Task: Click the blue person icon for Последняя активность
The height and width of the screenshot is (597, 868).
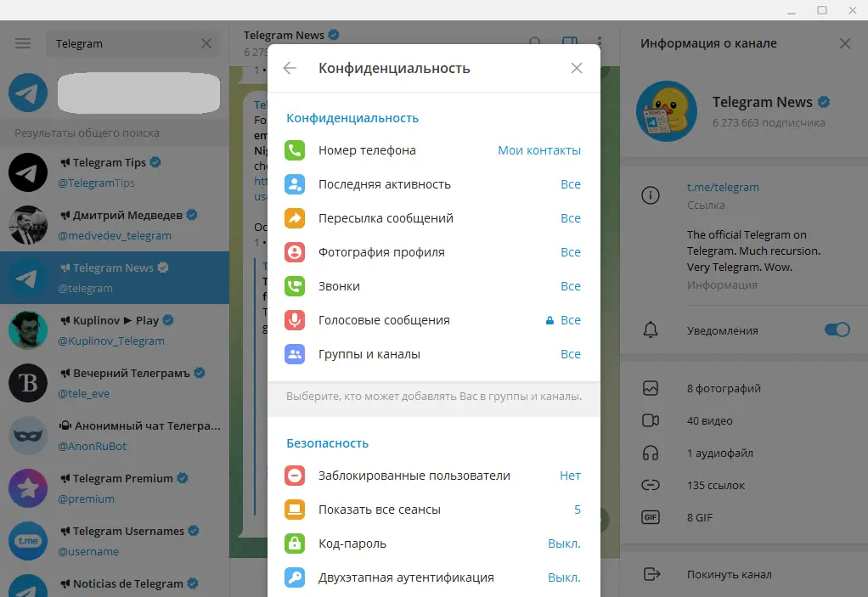Action: (295, 184)
